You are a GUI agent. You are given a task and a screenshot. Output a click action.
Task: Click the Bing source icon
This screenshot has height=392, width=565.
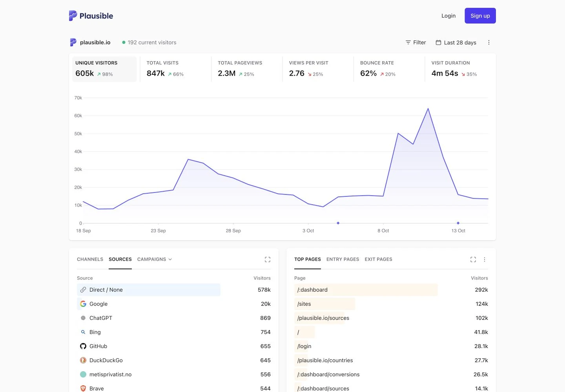(x=83, y=332)
